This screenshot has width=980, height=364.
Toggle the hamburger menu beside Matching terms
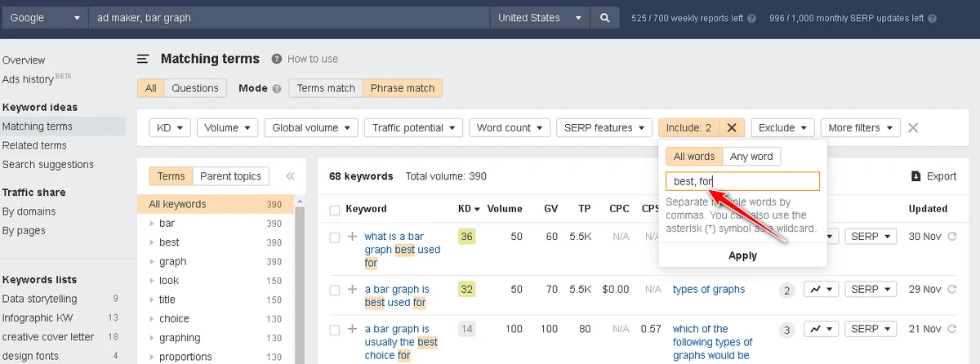tap(143, 59)
